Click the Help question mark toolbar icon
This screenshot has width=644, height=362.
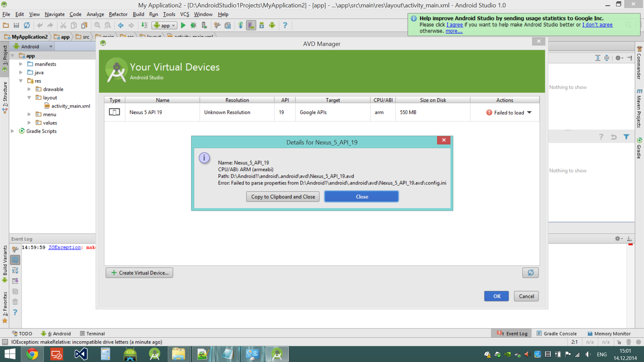[x=285, y=25]
